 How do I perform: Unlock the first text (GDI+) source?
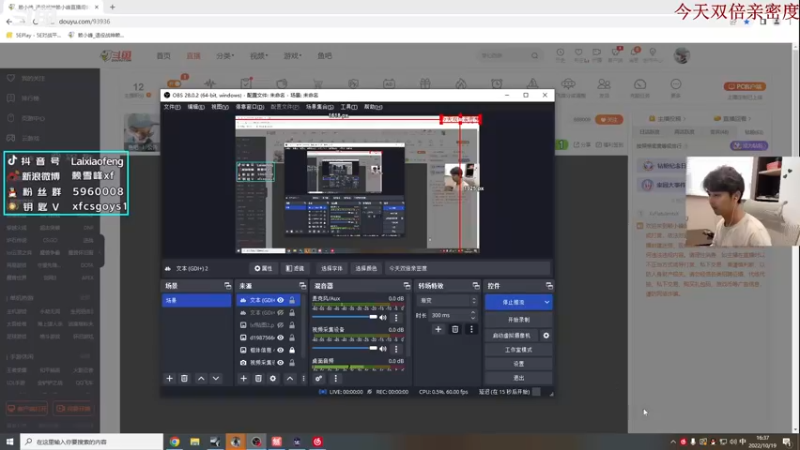click(292, 301)
